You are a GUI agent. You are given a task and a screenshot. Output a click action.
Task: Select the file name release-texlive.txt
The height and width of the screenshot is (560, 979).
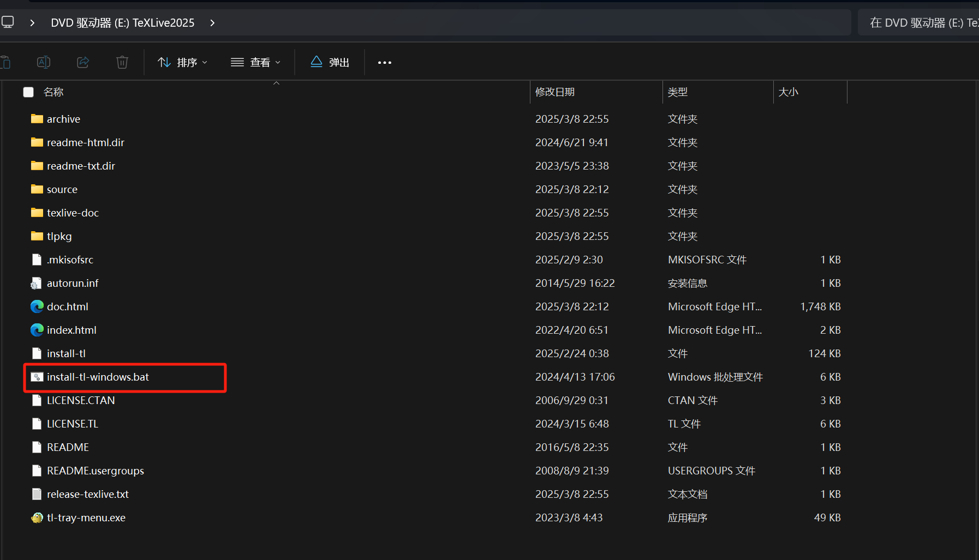(88, 494)
